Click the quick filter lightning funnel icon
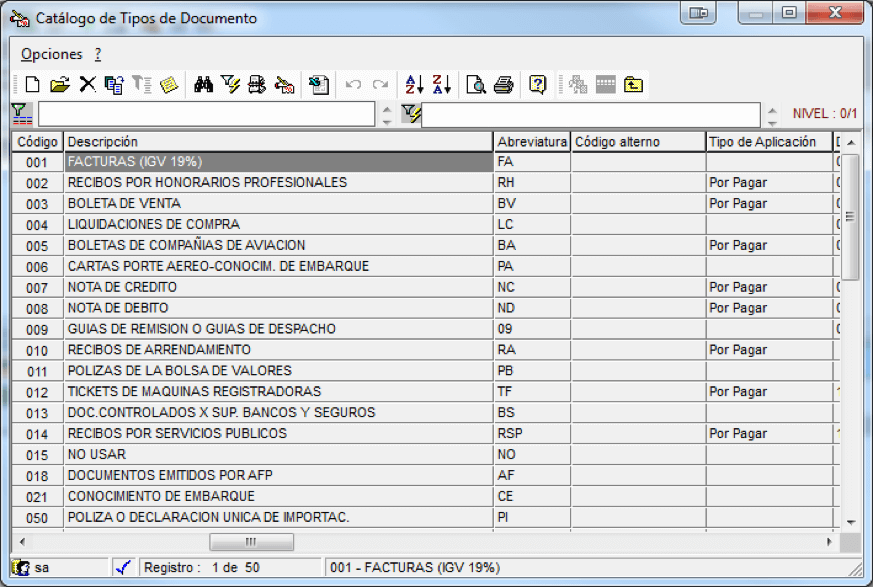This screenshot has height=587, width=873. coord(411,114)
